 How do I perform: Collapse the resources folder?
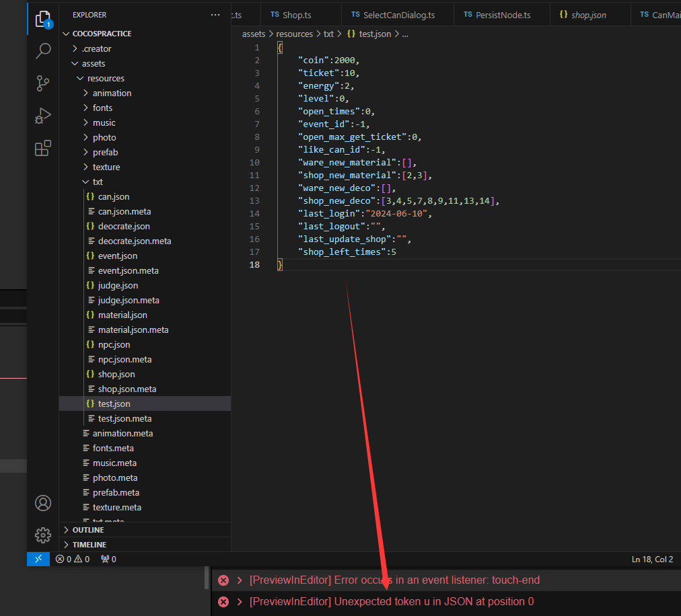[80, 78]
